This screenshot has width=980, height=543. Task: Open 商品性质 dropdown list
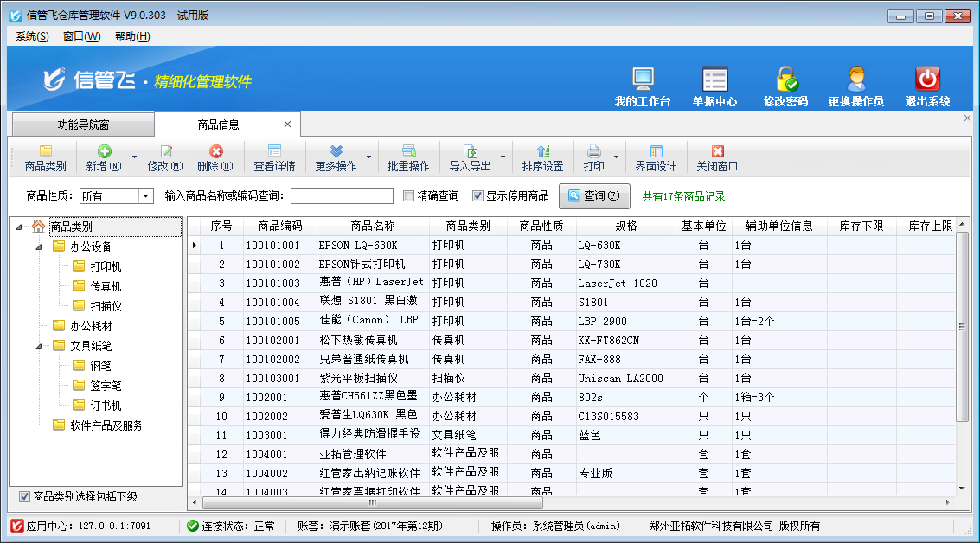point(145,196)
